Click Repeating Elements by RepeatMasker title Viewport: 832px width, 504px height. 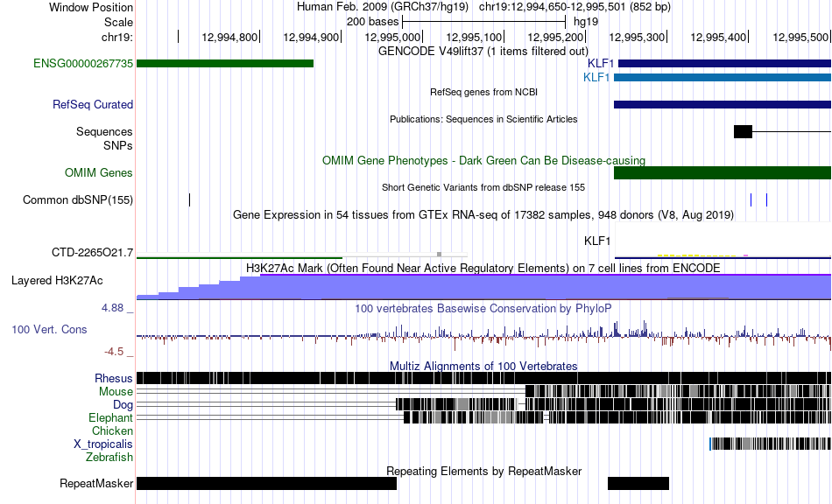point(484,471)
